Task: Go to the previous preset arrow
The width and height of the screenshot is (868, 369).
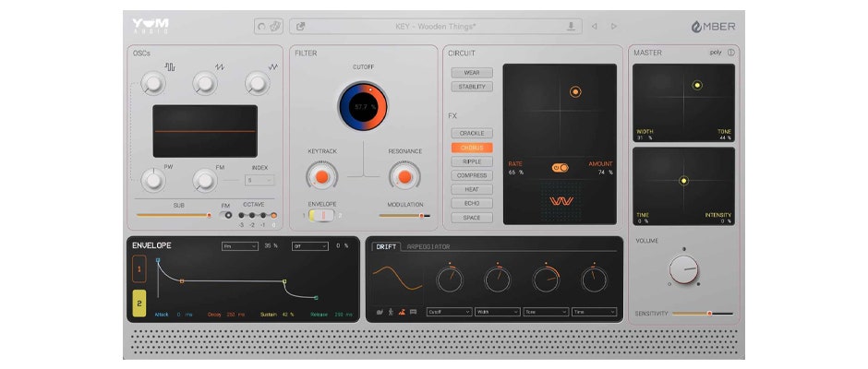Action: [x=594, y=27]
